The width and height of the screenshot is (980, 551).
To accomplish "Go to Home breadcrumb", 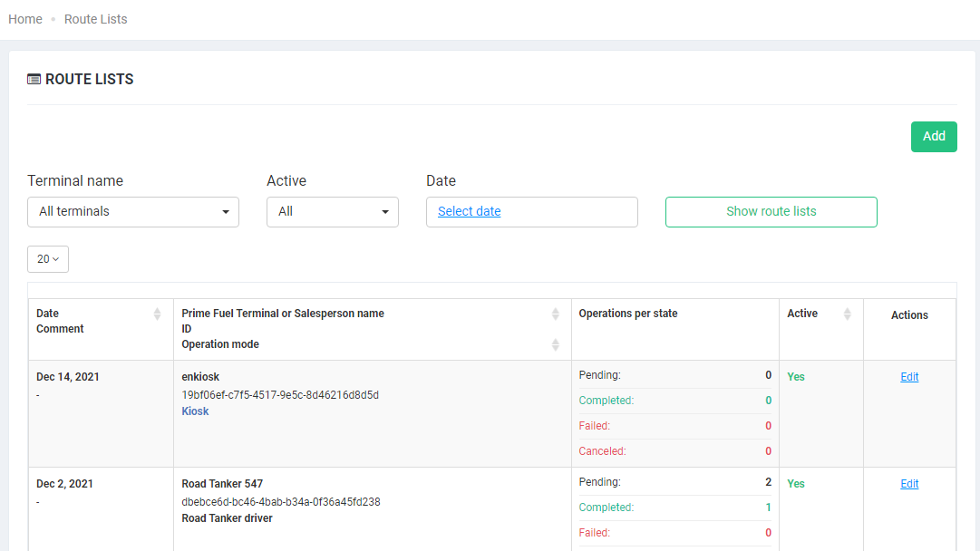I will click(25, 19).
